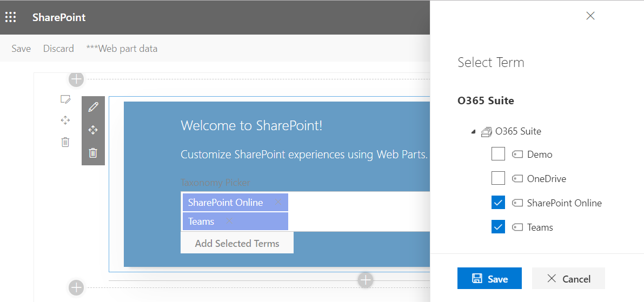Click the web part move icon
Image resolution: width=644 pixels, height=302 pixels.
(93, 130)
